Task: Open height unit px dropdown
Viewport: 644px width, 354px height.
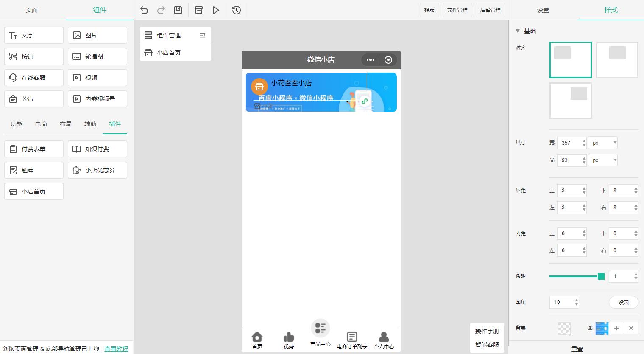Action: pyautogui.click(x=603, y=160)
